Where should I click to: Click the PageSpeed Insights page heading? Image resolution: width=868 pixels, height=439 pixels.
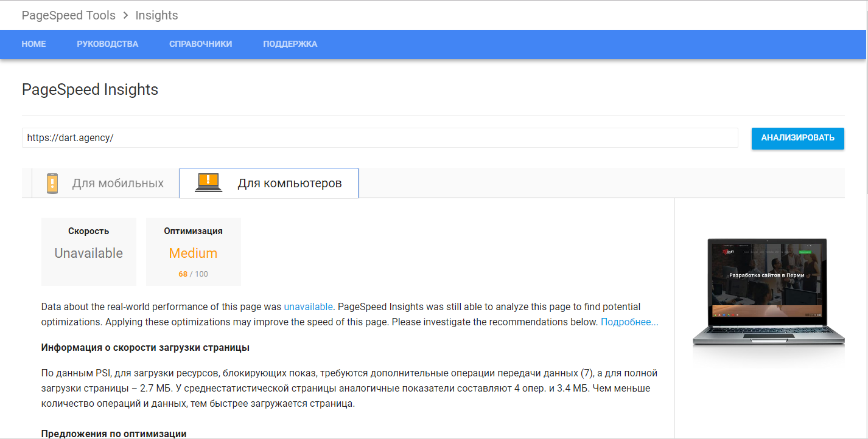tap(90, 89)
